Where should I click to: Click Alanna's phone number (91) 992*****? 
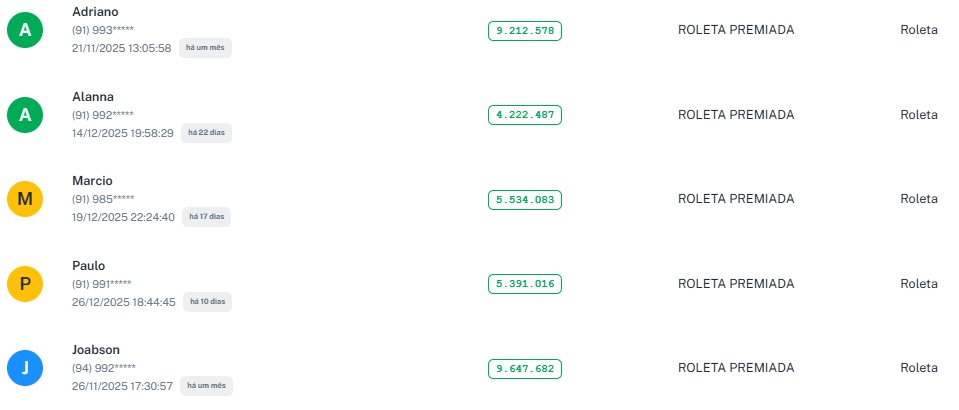click(x=103, y=115)
